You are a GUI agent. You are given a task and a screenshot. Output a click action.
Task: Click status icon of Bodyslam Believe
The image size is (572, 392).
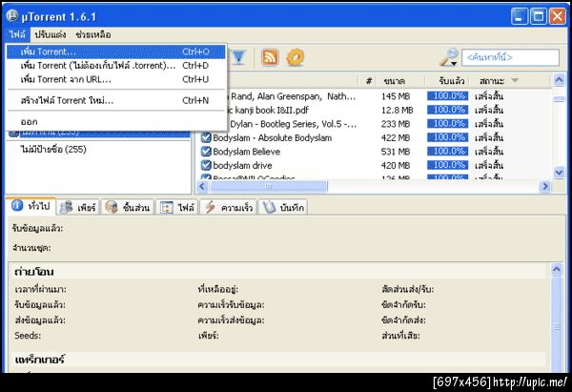206,152
